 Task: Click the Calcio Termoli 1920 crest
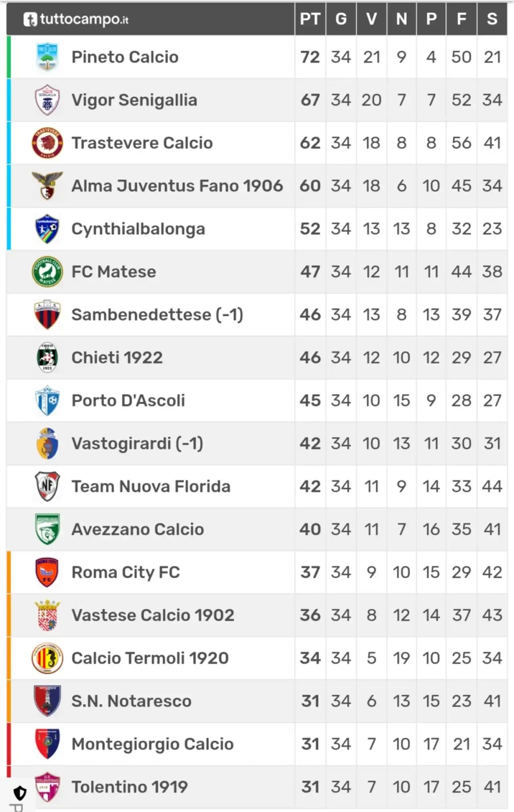click(47, 658)
